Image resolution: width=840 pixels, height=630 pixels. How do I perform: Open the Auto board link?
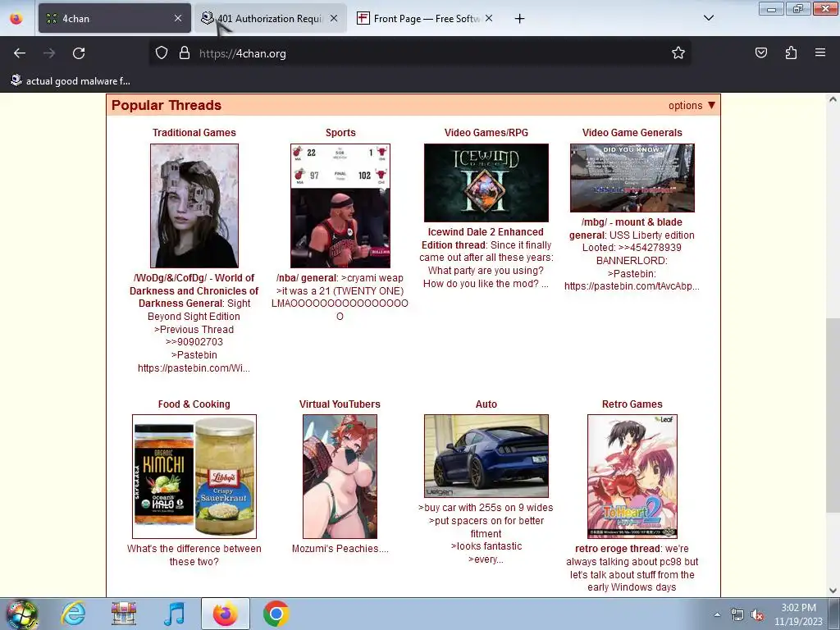tap(486, 404)
